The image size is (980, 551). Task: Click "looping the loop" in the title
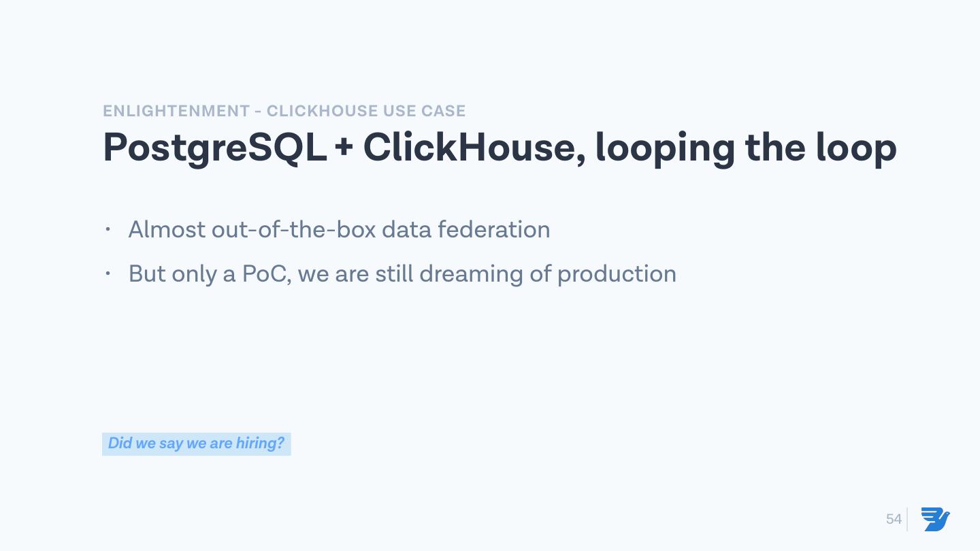point(746,148)
